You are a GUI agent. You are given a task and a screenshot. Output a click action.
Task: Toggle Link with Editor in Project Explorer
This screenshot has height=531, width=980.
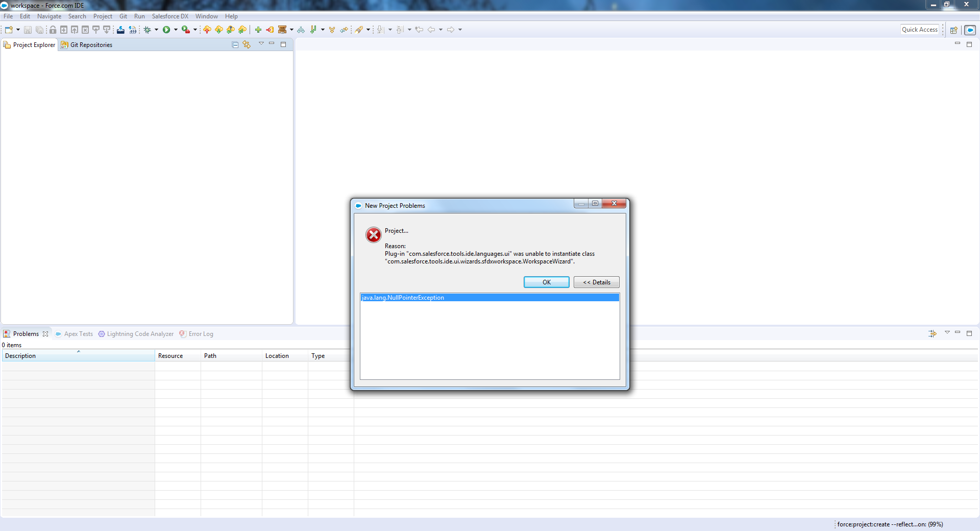pyautogui.click(x=247, y=44)
